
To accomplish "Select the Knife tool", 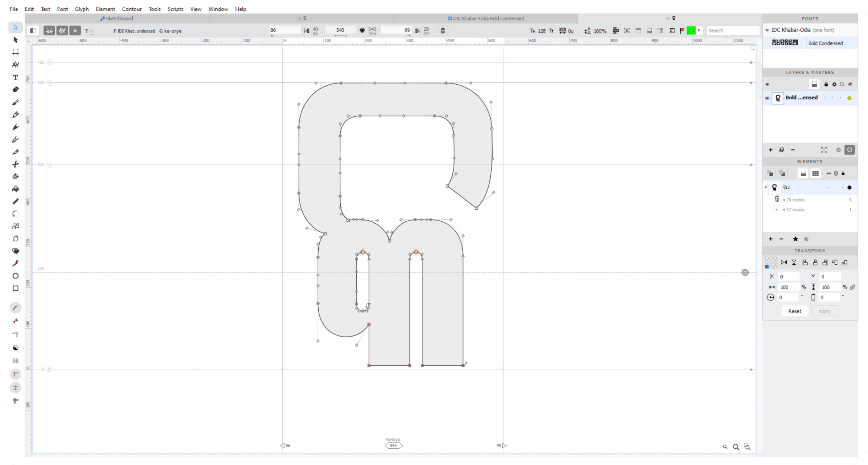I will (15, 152).
